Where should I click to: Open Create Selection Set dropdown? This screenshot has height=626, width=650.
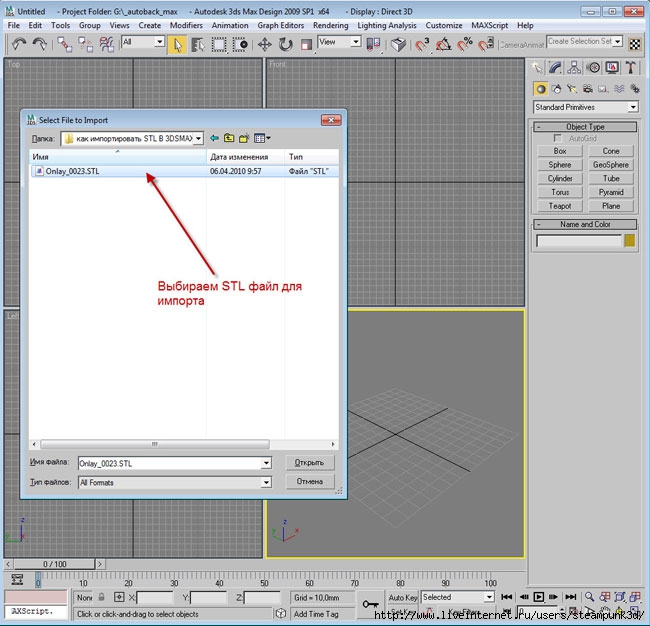click(x=618, y=41)
